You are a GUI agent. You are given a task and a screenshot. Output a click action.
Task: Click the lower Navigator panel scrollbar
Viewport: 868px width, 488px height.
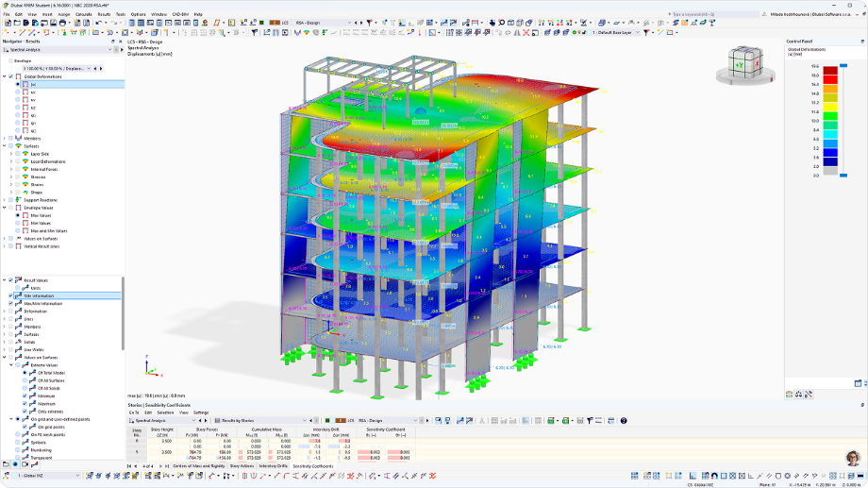point(123,313)
